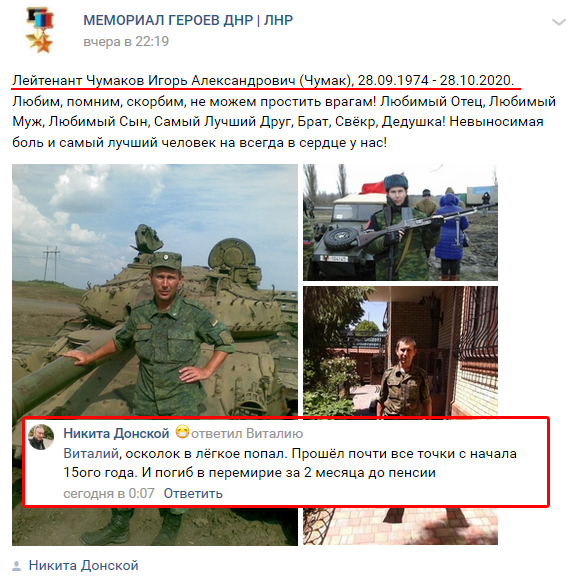This screenshot has width=568, height=580.
Task: Open the post timestamp вчера в 22:19
Action: tap(126, 41)
